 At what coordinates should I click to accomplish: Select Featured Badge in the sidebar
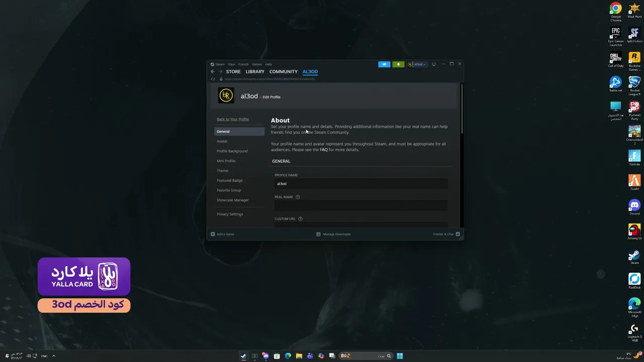point(229,180)
